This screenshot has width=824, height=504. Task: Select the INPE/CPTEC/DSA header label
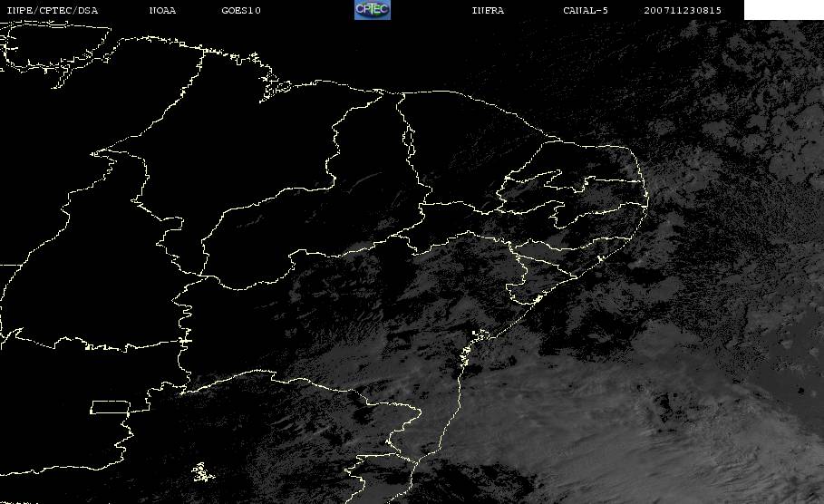(x=52, y=11)
